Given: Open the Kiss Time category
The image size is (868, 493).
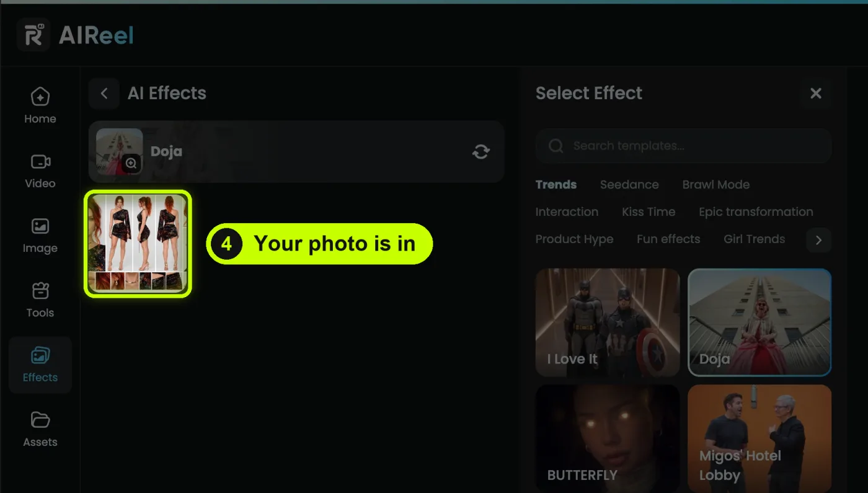Looking at the screenshot, I should click(x=649, y=212).
